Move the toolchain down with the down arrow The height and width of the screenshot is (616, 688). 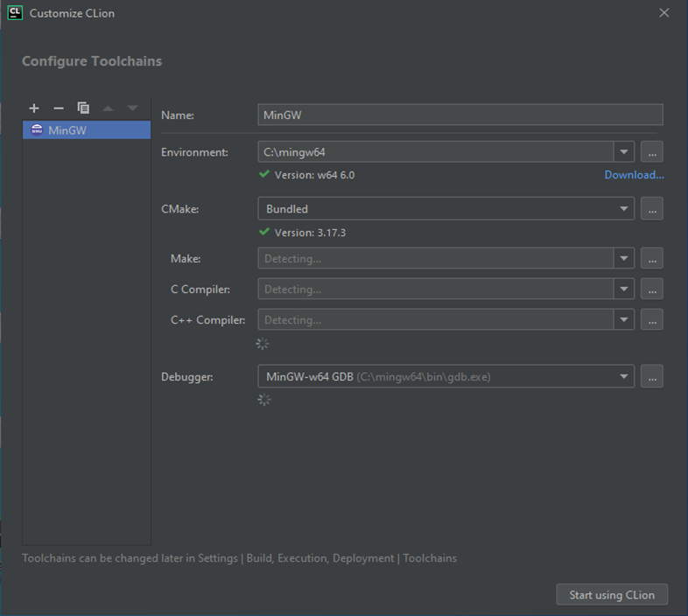pos(132,108)
